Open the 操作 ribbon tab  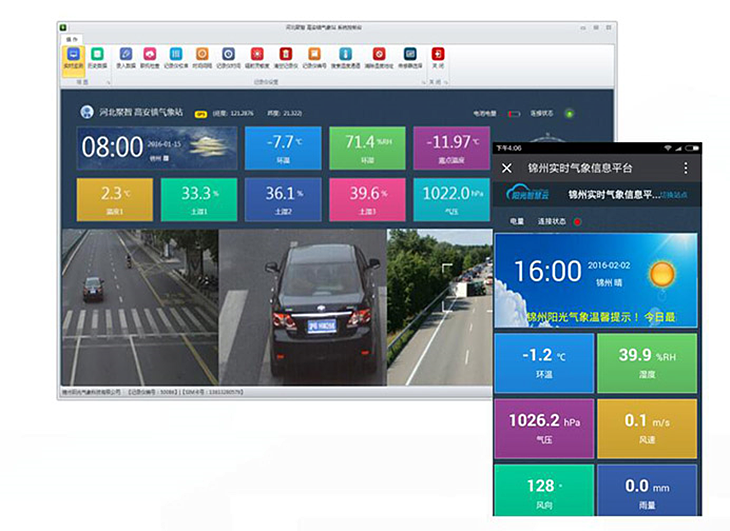[x=72, y=38]
